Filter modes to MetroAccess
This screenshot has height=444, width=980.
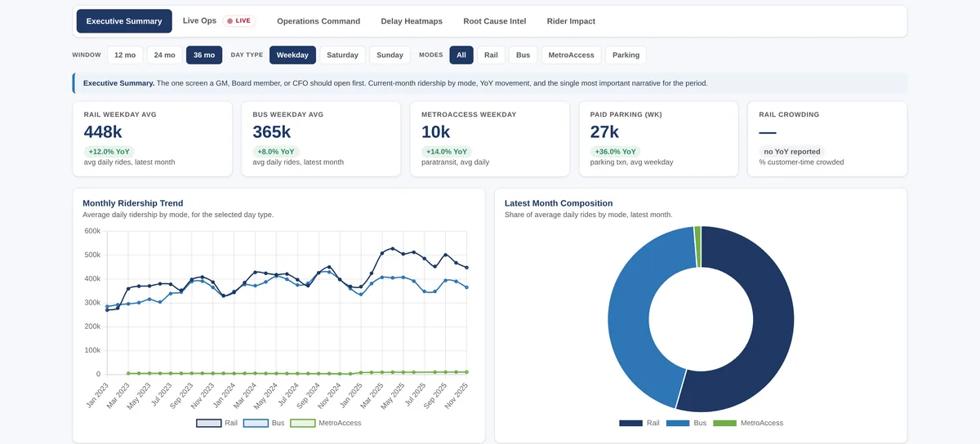571,55
